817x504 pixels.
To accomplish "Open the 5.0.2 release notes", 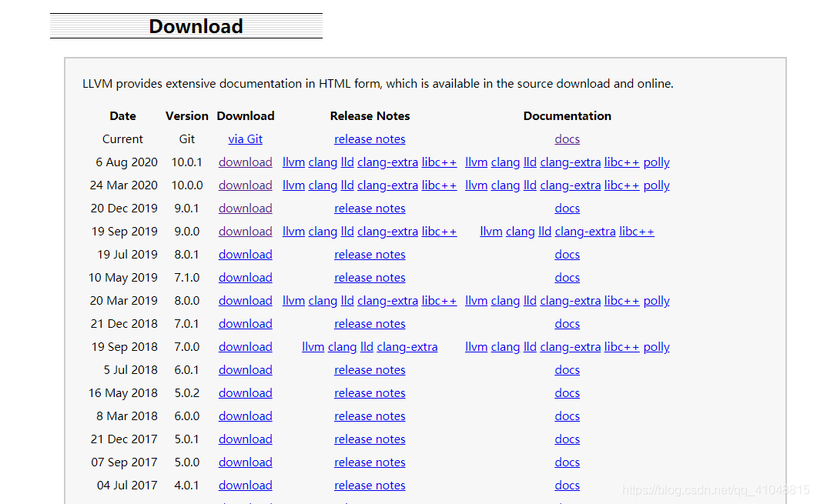I will click(370, 393).
